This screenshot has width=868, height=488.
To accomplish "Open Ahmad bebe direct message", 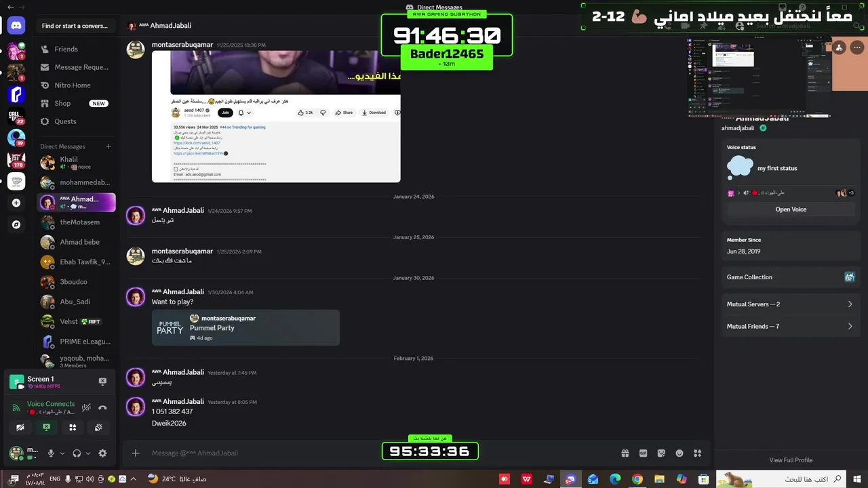I will coord(76,242).
